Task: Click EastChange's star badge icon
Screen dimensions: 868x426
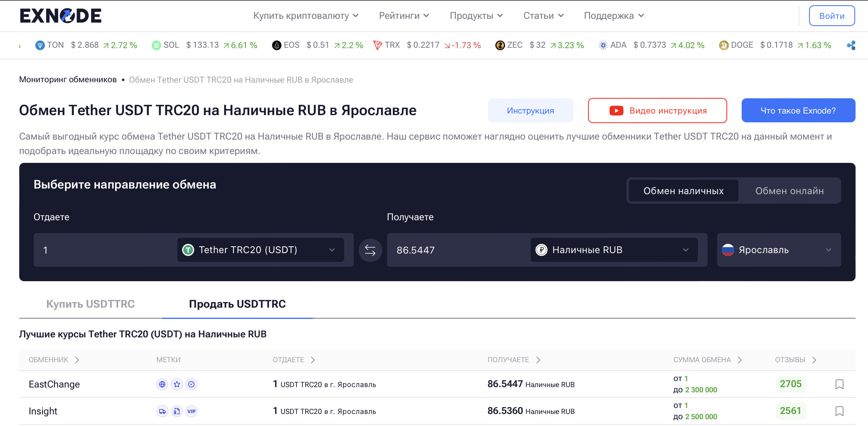Action: (x=177, y=384)
